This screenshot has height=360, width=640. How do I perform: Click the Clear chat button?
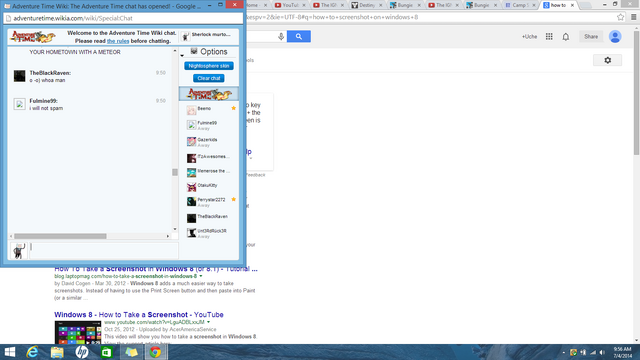point(209,78)
